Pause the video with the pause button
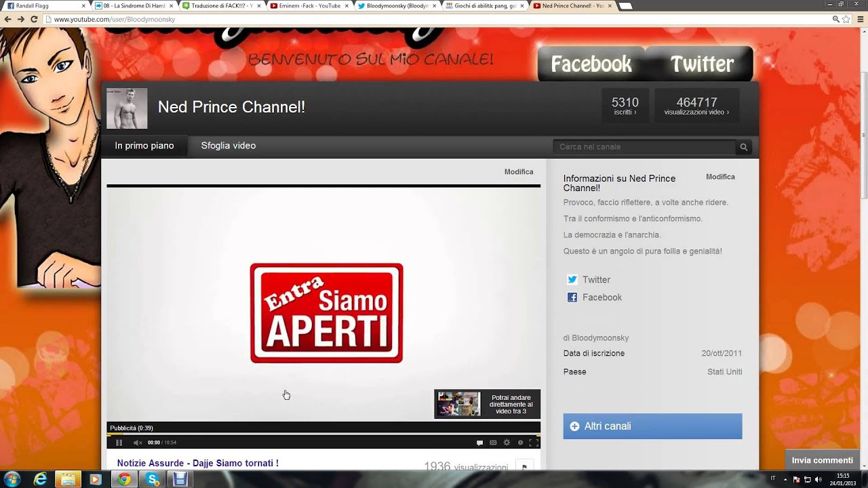The image size is (868, 488). (119, 443)
